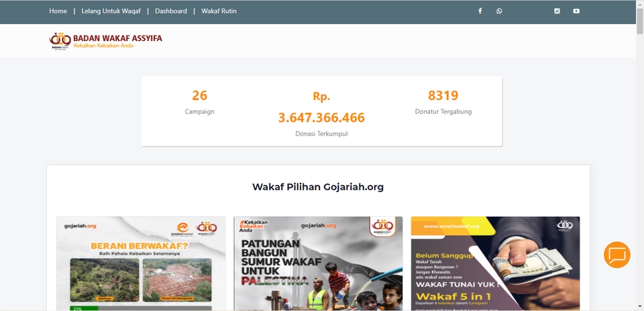Click the 8319 Donatur Tergabung counter

[x=443, y=102]
